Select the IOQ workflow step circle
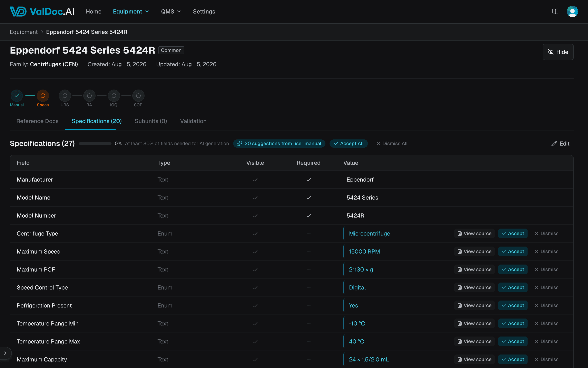The height and width of the screenshot is (368, 588). [114, 96]
